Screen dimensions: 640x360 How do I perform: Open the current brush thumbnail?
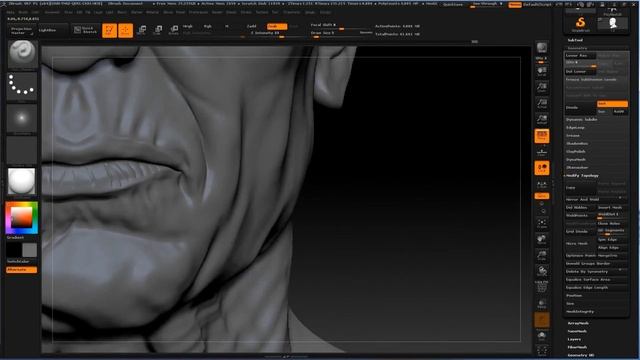click(22, 55)
